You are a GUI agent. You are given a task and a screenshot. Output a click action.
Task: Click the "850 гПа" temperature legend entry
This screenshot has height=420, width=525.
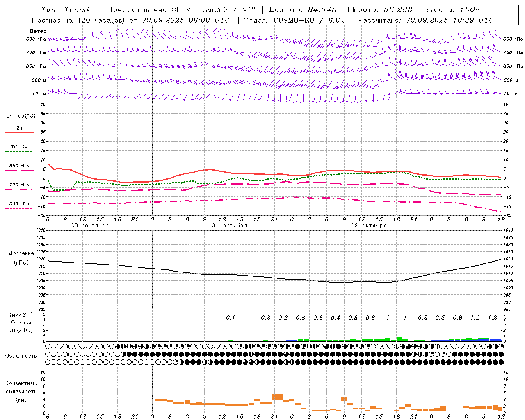(19, 166)
